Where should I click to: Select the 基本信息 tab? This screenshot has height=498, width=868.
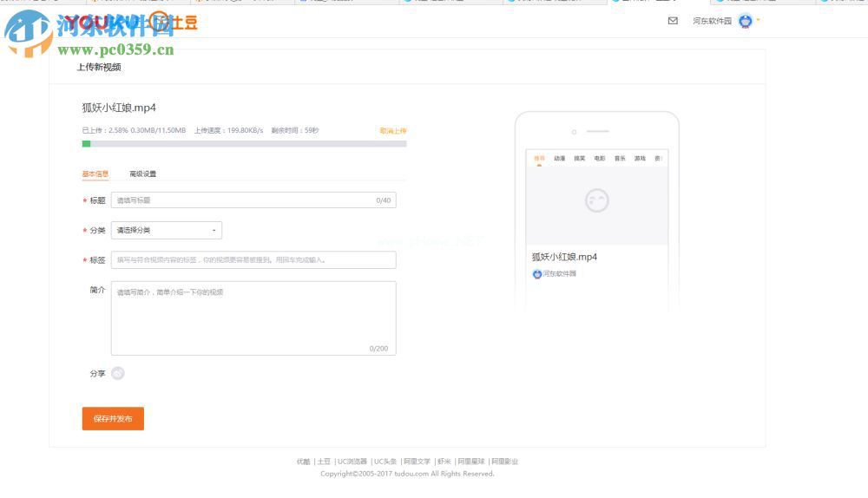coord(95,174)
